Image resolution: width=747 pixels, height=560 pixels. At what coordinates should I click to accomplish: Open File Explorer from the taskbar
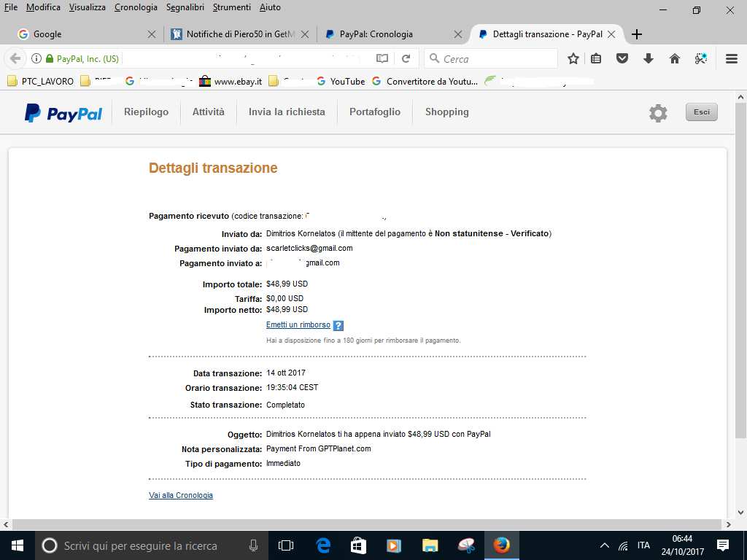[430, 545]
